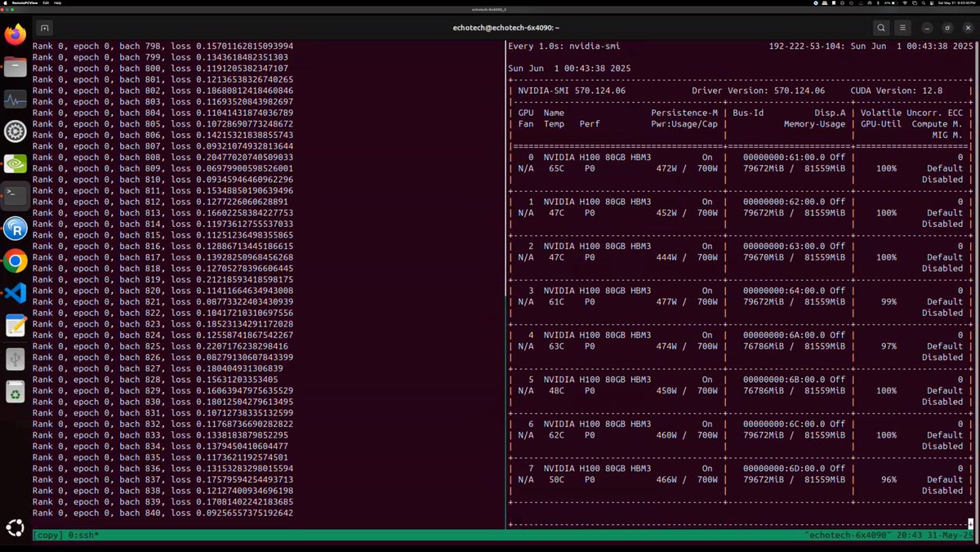Click 'Every 1.0s: nvidia-smi' watch header
The width and height of the screenshot is (980, 552).
coord(564,46)
